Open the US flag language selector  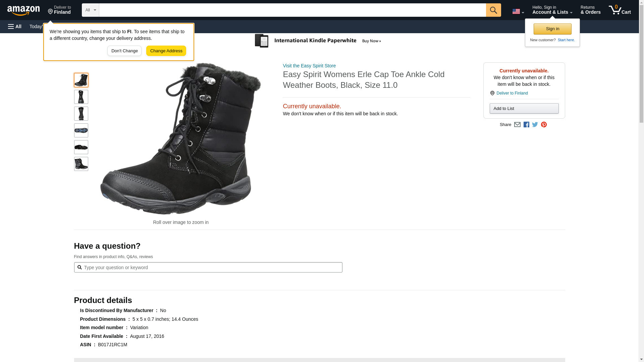pyautogui.click(x=518, y=11)
